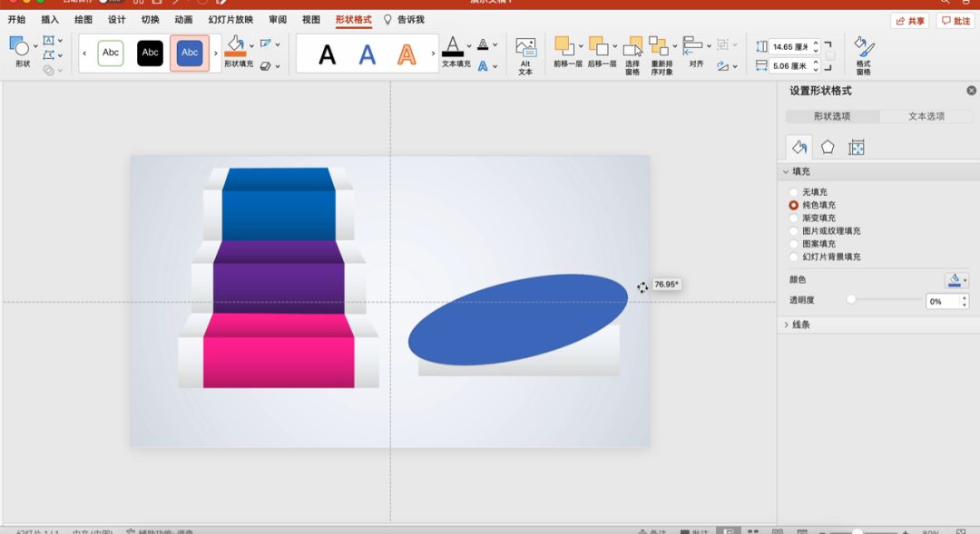980x534 pixels.
Task: Click 告诉我 search box
Action: pyautogui.click(x=404, y=19)
